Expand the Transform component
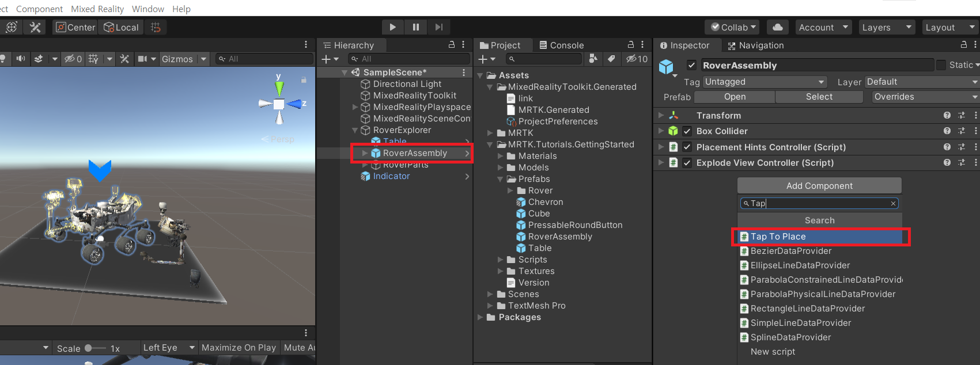 coord(661,115)
